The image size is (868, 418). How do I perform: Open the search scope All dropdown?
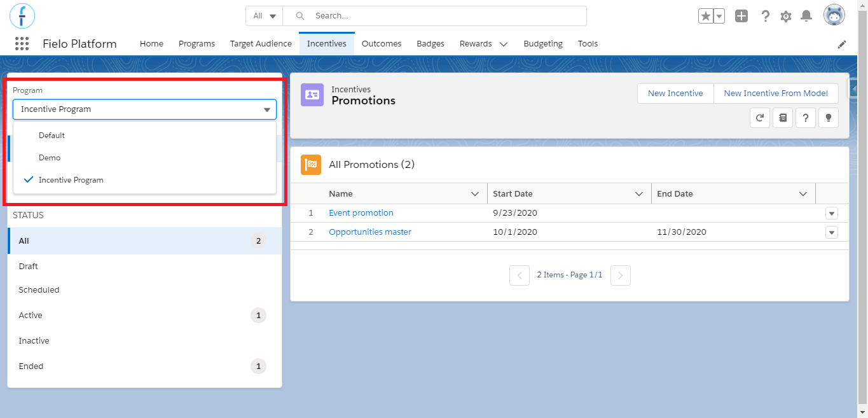[265, 16]
